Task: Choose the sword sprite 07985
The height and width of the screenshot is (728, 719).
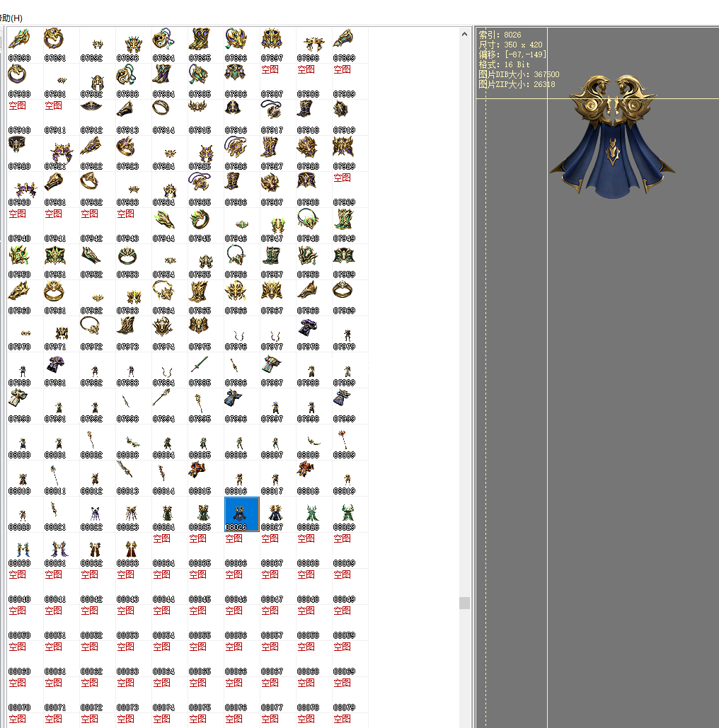Action: [205, 369]
